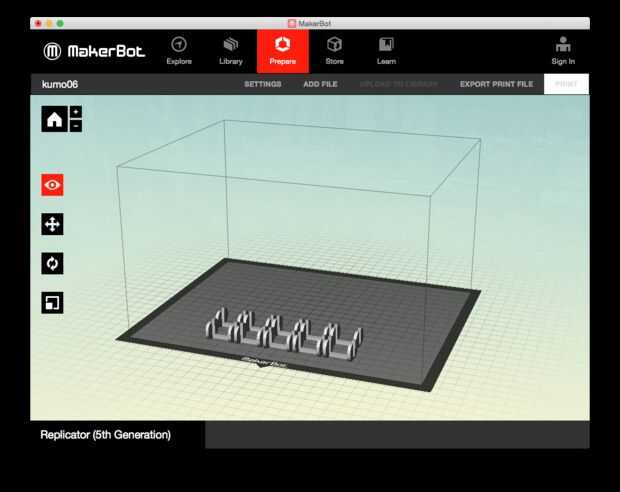
Task: Select the kumo06 model on build plate
Action: click(284, 333)
